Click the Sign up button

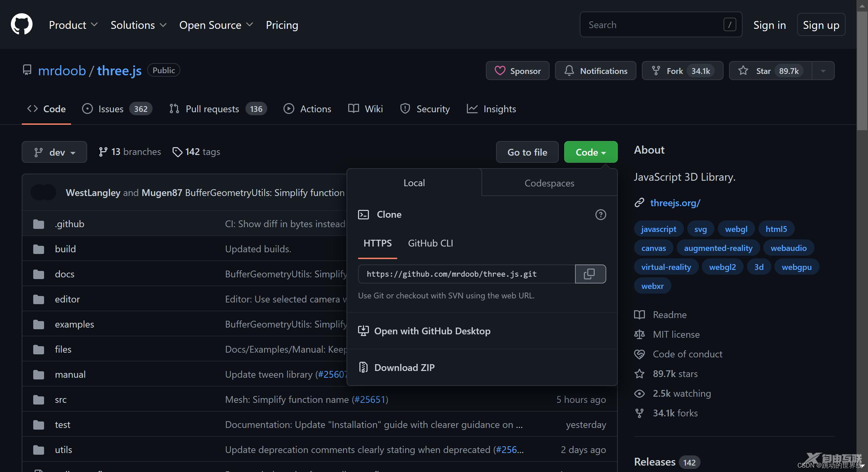click(821, 24)
